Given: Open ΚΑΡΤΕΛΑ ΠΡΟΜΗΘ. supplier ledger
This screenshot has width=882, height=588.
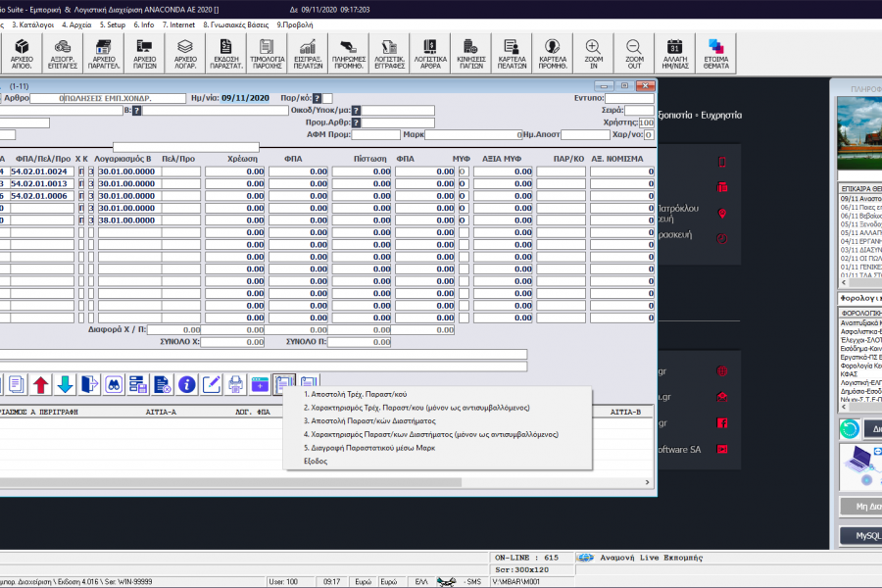Looking at the screenshot, I should point(553,54).
